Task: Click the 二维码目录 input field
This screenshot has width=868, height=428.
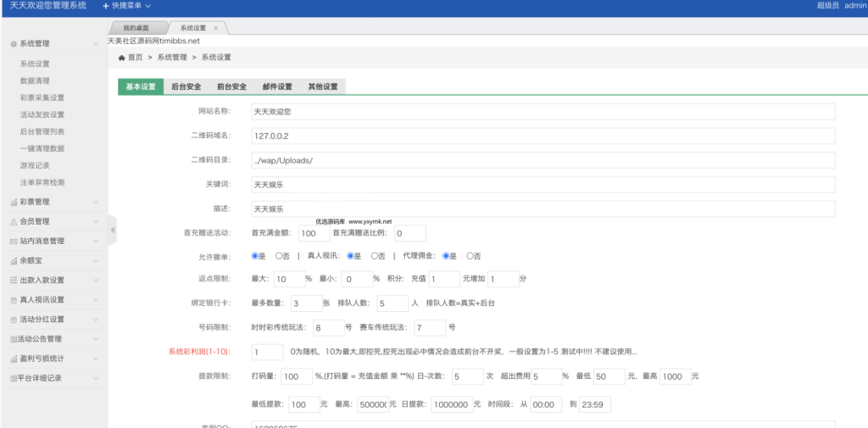Action: 543,160
